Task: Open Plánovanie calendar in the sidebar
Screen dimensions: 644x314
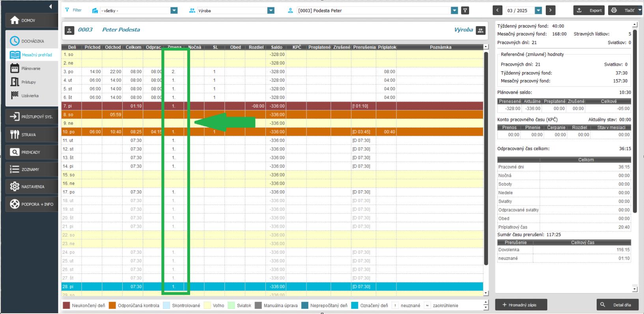Action: coord(30,69)
